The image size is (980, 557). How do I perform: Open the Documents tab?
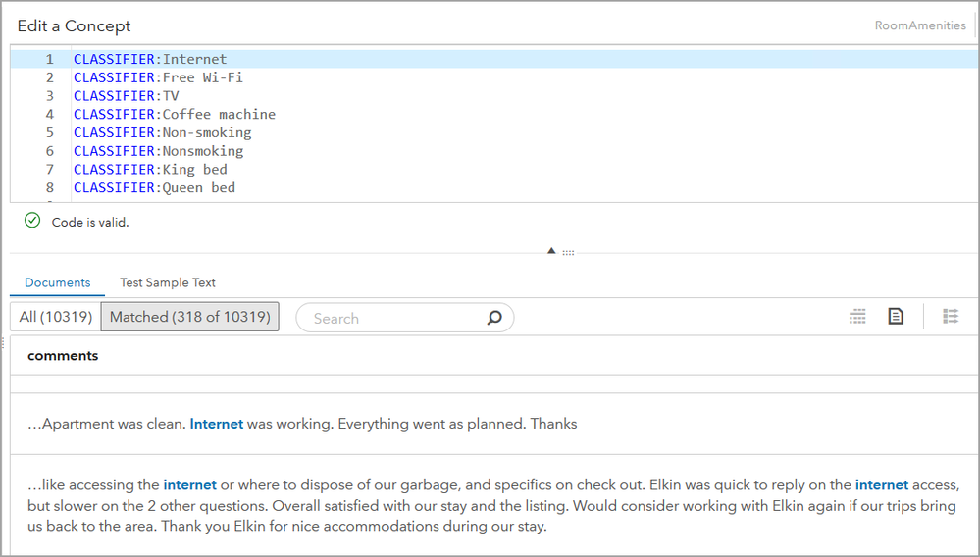coord(58,282)
